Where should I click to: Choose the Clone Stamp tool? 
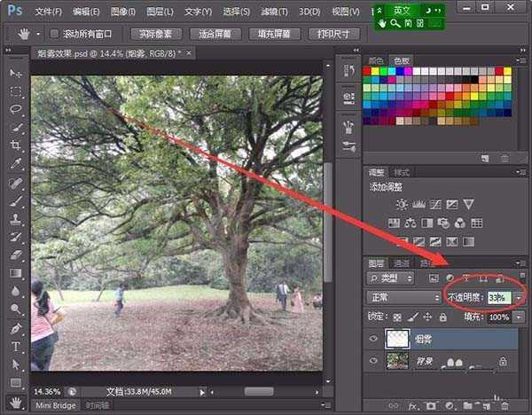tap(15, 219)
